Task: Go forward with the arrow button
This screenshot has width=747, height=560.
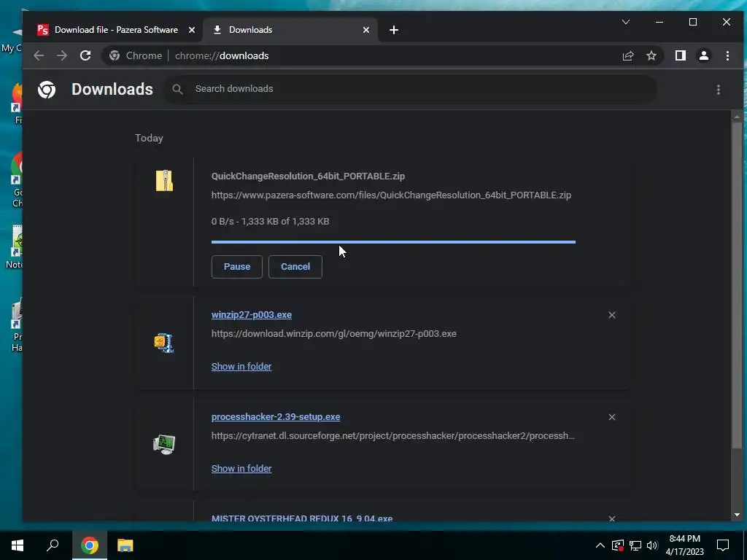Action: pyautogui.click(x=62, y=55)
